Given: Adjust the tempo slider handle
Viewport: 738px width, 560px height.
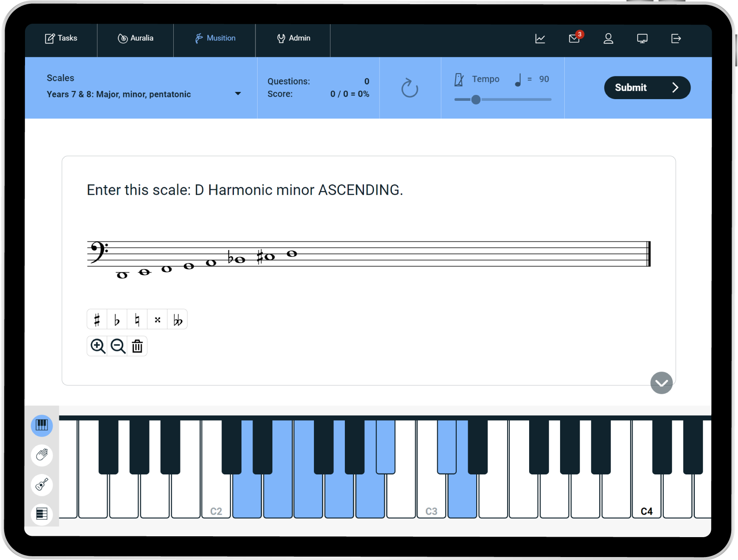Looking at the screenshot, I should click(x=476, y=100).
